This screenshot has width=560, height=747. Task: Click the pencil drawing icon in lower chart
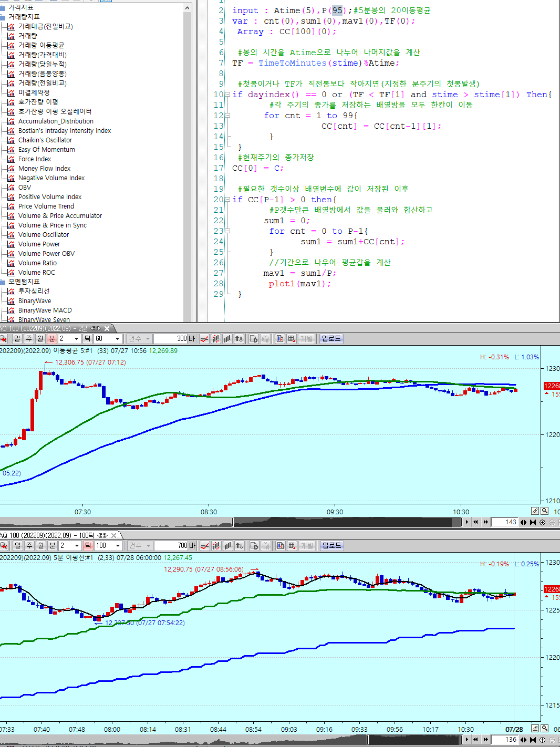click(535, 728)
